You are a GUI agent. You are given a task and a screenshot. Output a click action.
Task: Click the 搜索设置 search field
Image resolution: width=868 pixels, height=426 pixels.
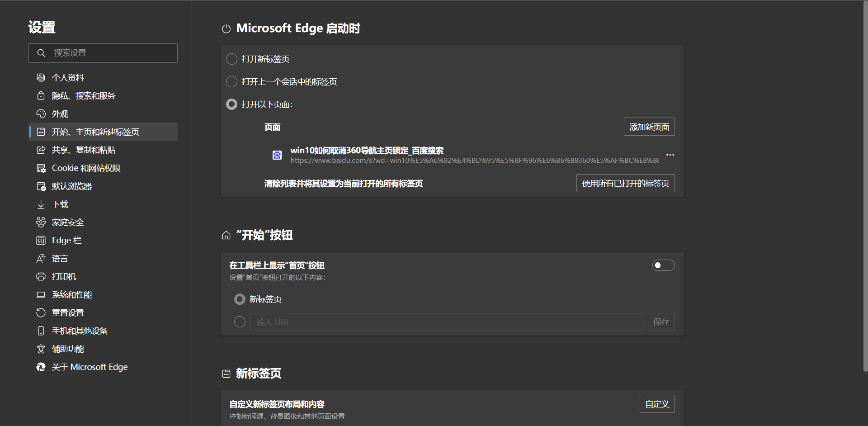point(103,53)
